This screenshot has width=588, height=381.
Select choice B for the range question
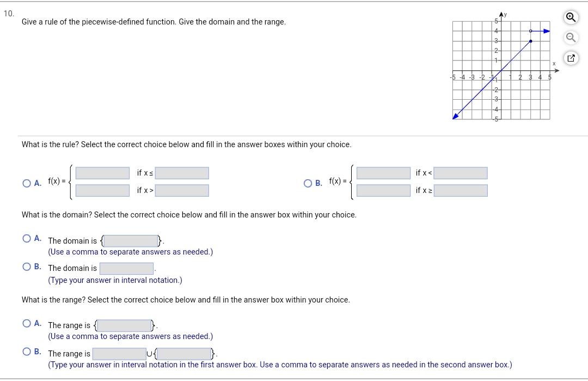coord(26,351)
